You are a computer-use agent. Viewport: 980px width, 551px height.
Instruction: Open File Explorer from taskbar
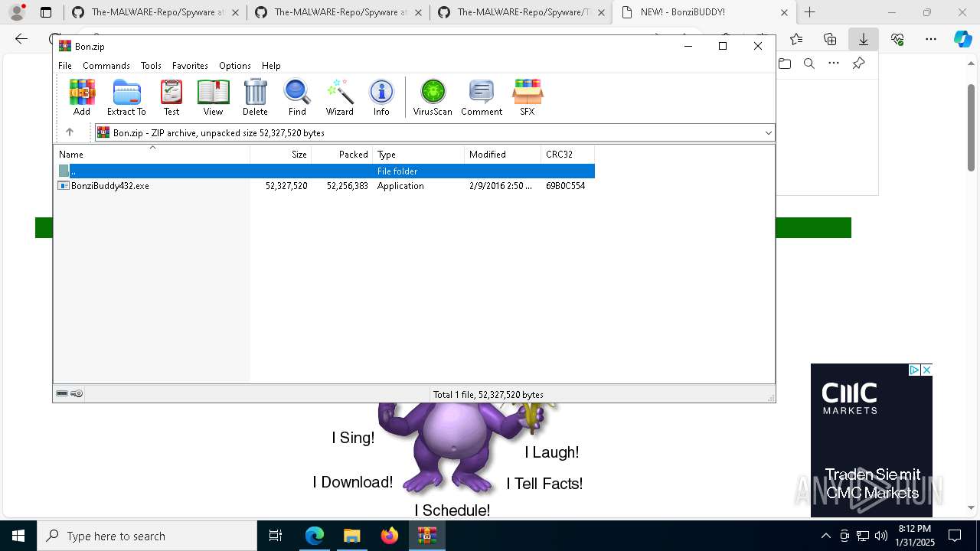352,536
